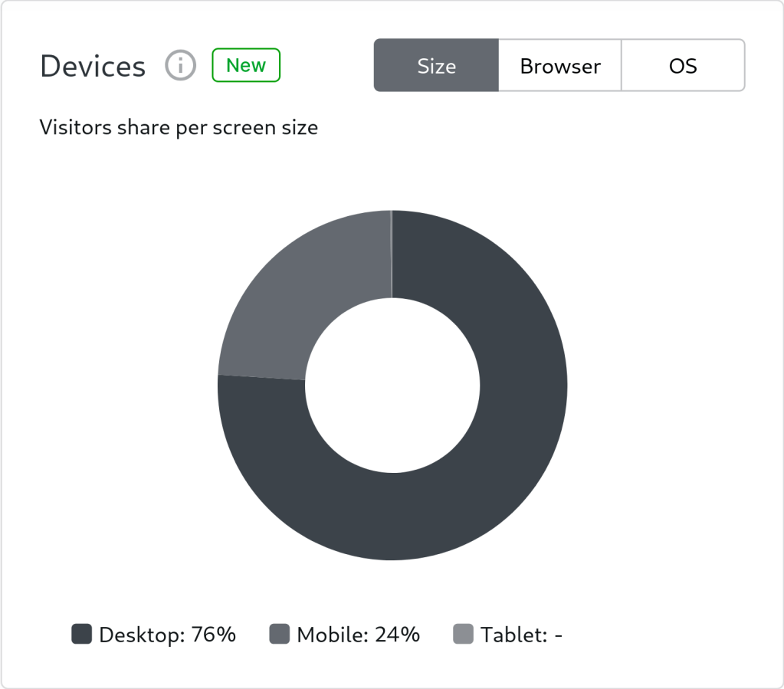Toggle the Desktop: 76% legend label
The height and width of the screenshot is (689, 784).
point(167,635)
